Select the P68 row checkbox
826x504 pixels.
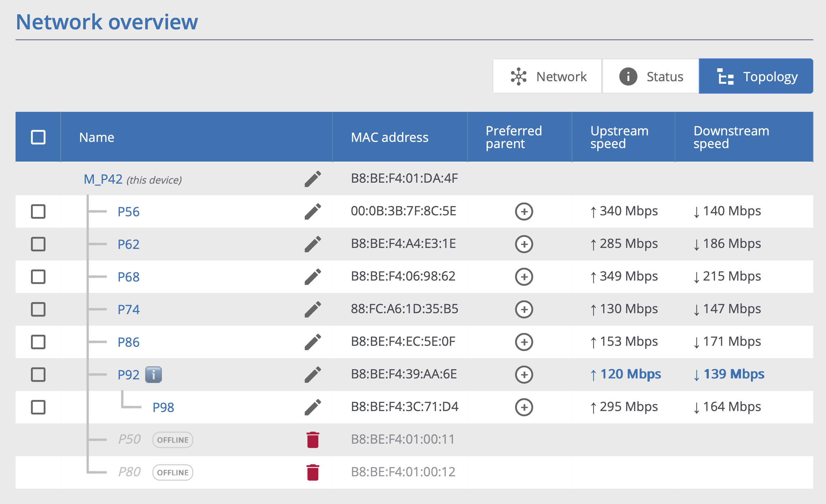click(x=38, y=276)
